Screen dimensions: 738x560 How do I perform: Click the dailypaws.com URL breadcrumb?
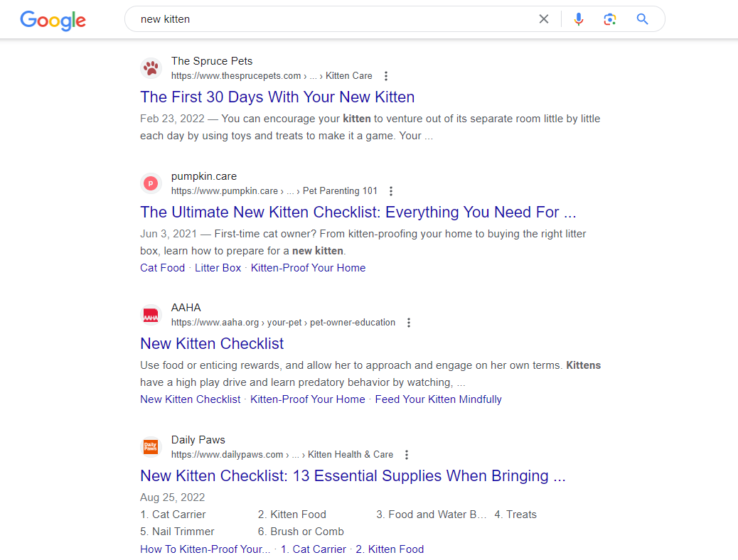click(282, 455)
